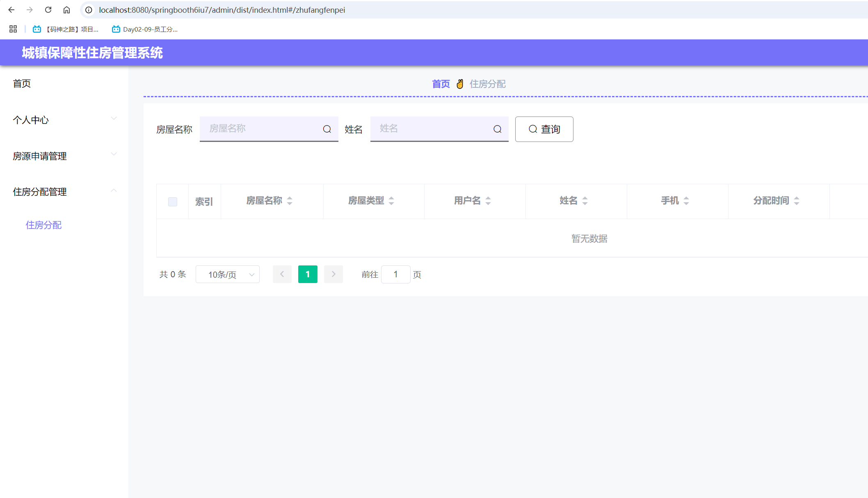Click the 城镇保障性住房管理系统 title
The height and width of the screenshot is (498, 868).
(92, 53)
